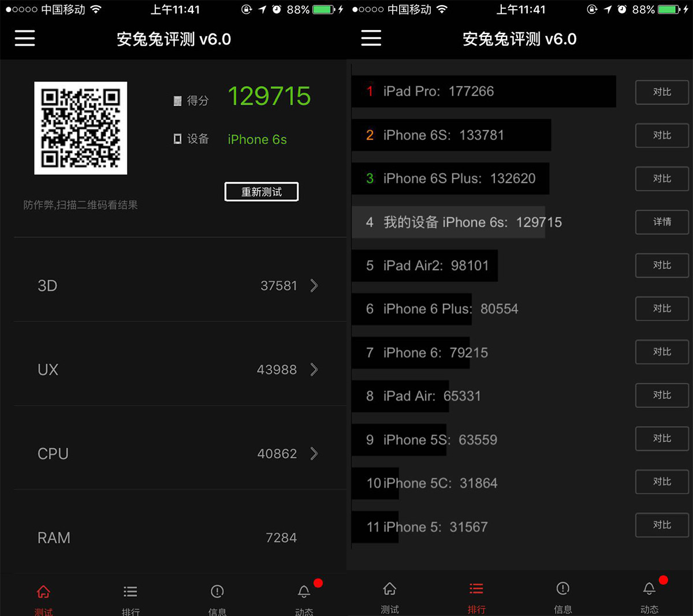Tap 得分 score label icon

point(178,101)
